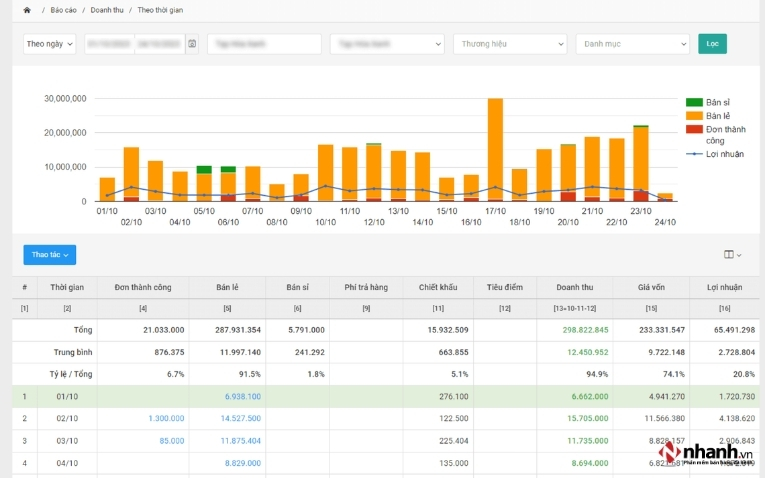Click the 8.694.000 revenue value
Screen dimensions: 765x478
point(590,463)
